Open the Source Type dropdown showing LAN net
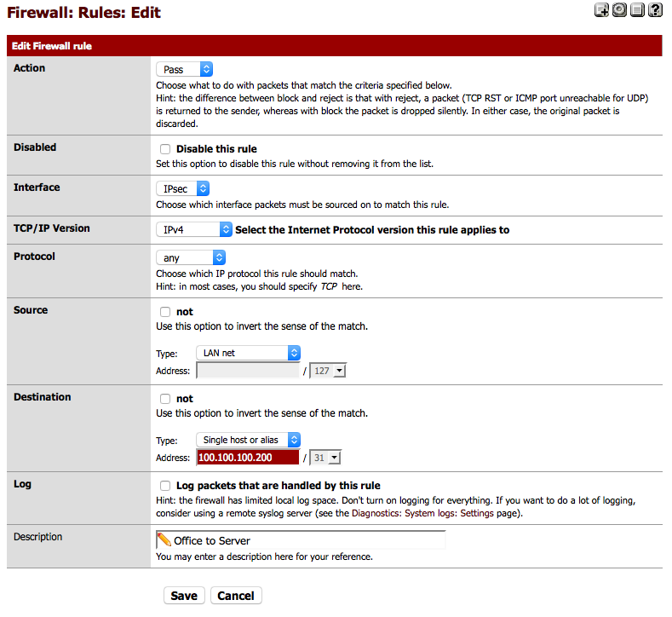 coord(248,353)
